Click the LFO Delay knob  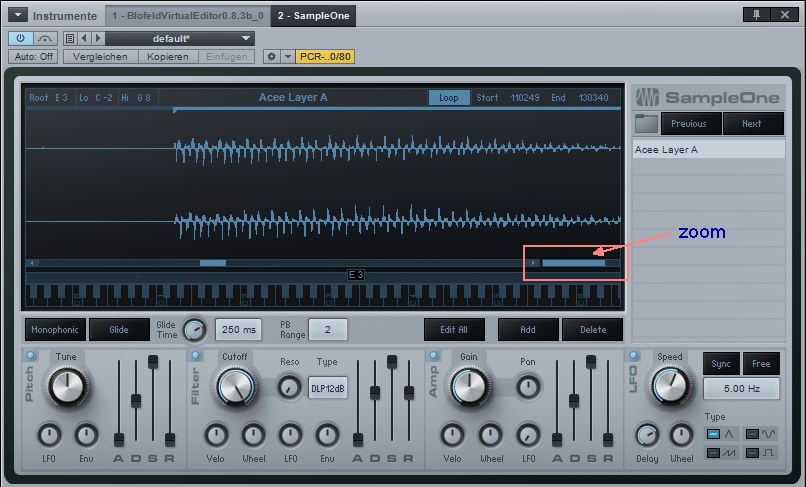pos(647,435)
